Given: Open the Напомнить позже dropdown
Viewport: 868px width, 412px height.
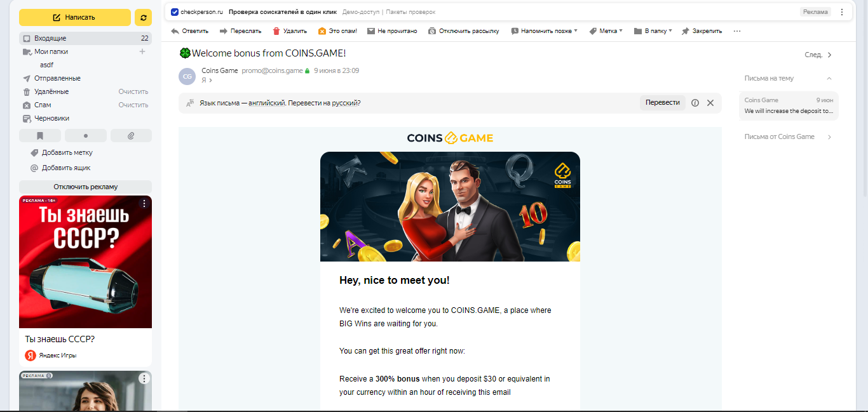Looking at the screenshot, I should pos(544,30).
